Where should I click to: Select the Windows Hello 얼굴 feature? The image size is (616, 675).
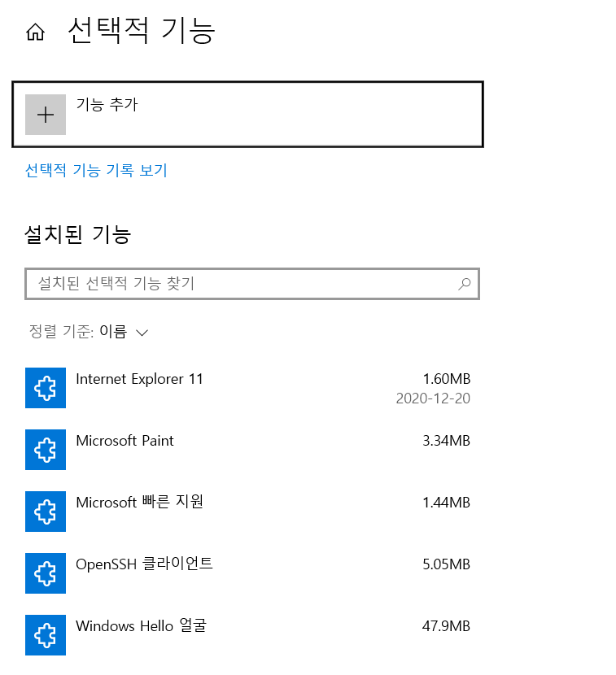(247, 635)
